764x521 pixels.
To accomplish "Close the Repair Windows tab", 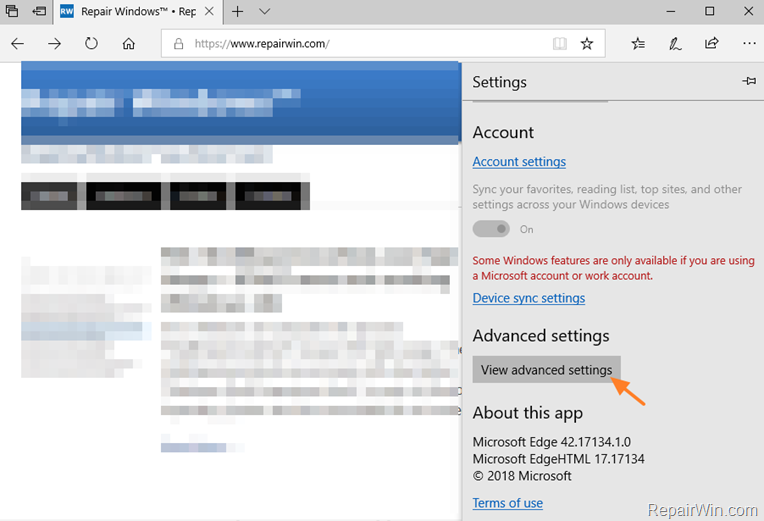I will (x=209, y=11).
